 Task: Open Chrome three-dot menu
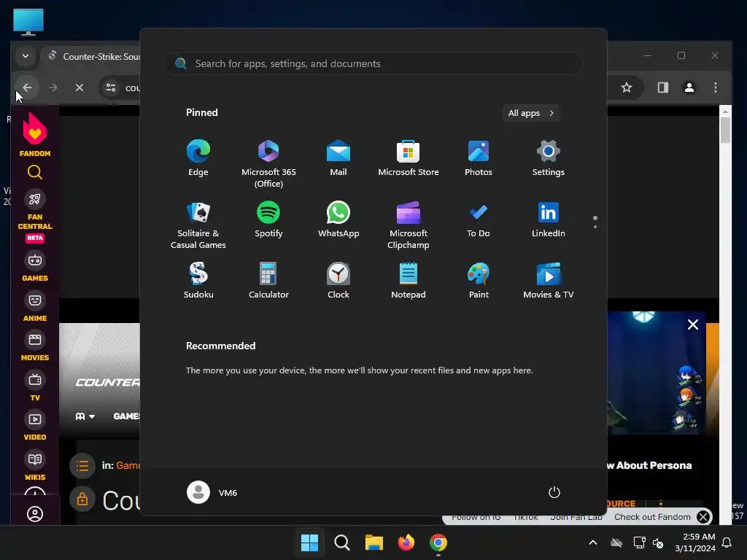715,87
